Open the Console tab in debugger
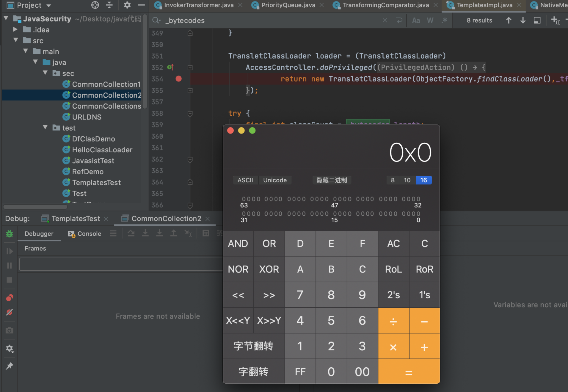Image resolution: width=568 pixels, height=392 pixels. pyautogui.click(x=84, y=234)
